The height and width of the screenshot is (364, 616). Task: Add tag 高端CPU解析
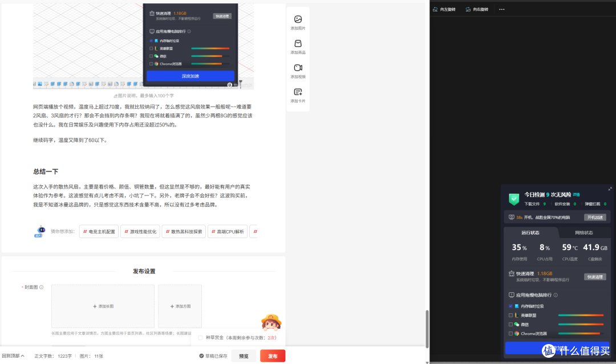[x=228, y=231]
